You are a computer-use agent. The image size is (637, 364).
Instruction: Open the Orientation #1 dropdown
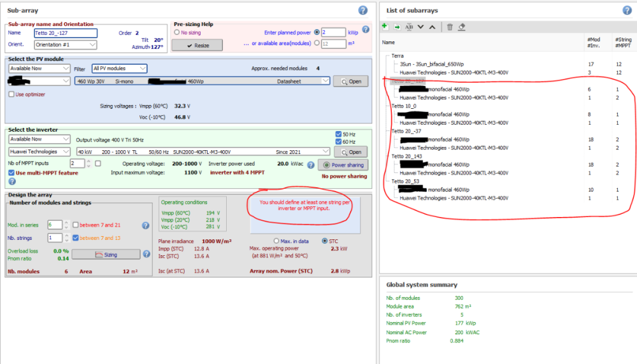66,45
